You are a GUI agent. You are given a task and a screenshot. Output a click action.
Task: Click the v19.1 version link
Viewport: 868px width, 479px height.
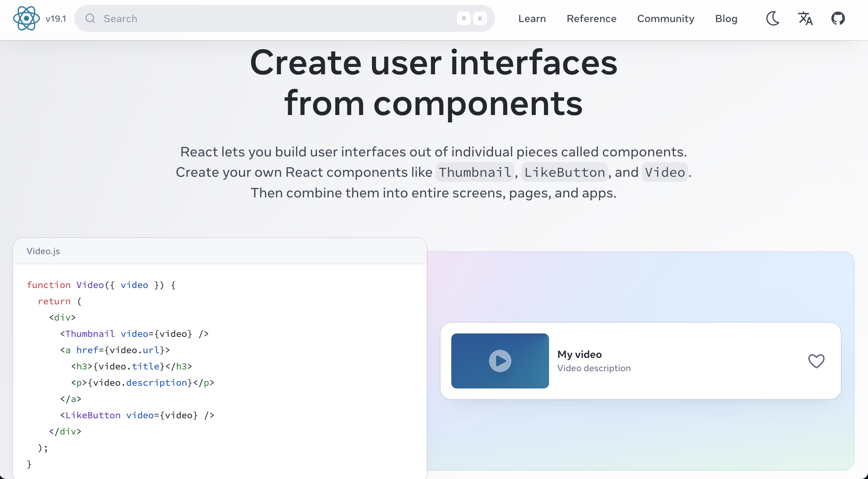coord(56,18)
